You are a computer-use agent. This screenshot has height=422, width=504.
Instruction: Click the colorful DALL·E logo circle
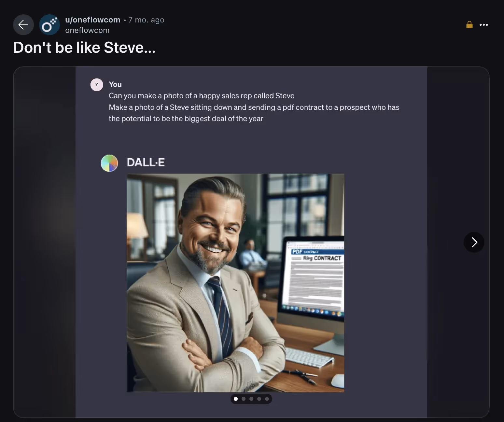click(109, 163)
